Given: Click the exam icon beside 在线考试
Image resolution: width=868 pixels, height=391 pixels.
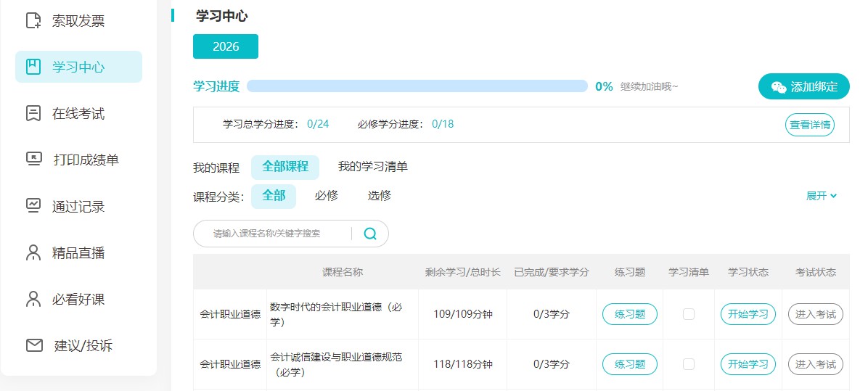Looking at the screenshot, I should (34, 113).
